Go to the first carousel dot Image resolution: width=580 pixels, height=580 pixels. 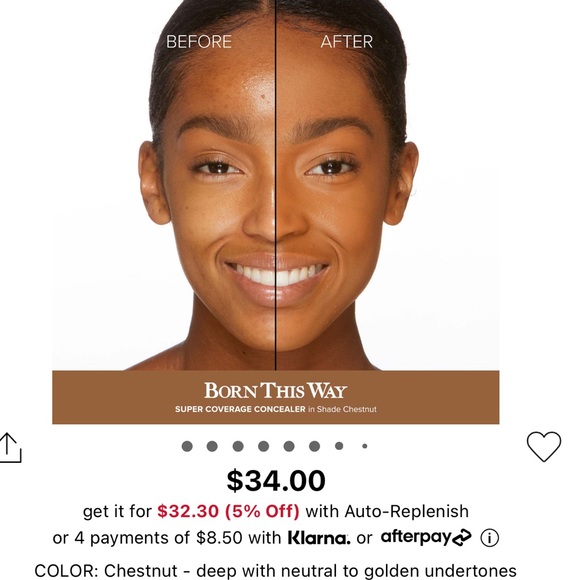(187, 446)
